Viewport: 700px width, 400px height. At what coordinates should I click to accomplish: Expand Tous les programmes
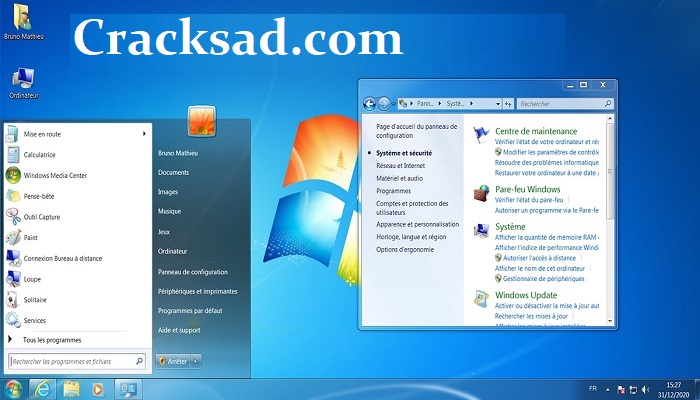[52, 340]
